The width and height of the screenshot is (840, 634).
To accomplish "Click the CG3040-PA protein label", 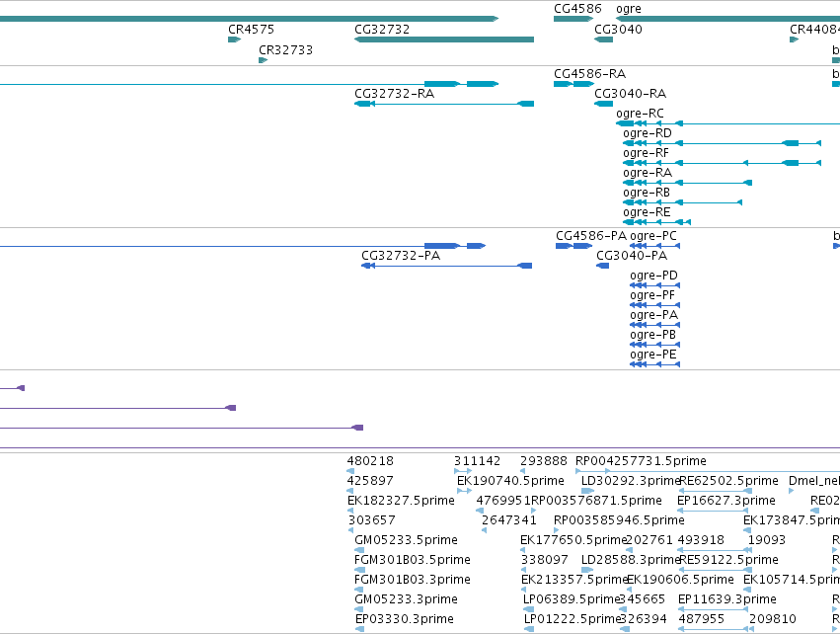I will [632, 256].
